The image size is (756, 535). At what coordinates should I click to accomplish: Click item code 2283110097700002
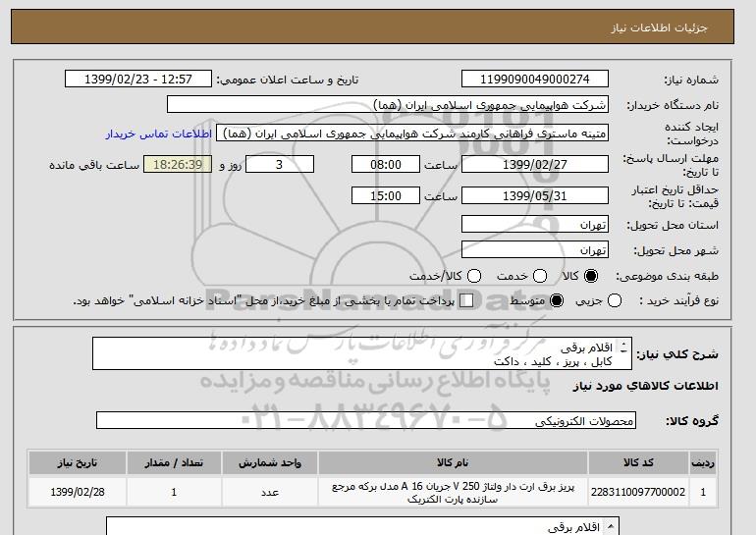pyautogui.click(x=638, y=492)
